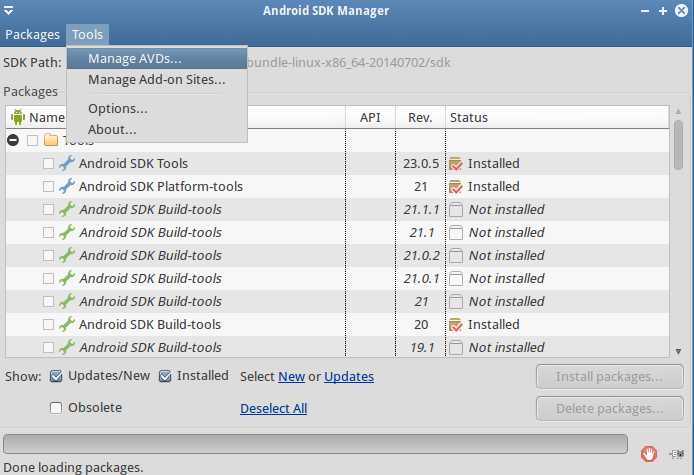Sort packages by the Status column header
The image size is (694, 475).
pos(469,117)
